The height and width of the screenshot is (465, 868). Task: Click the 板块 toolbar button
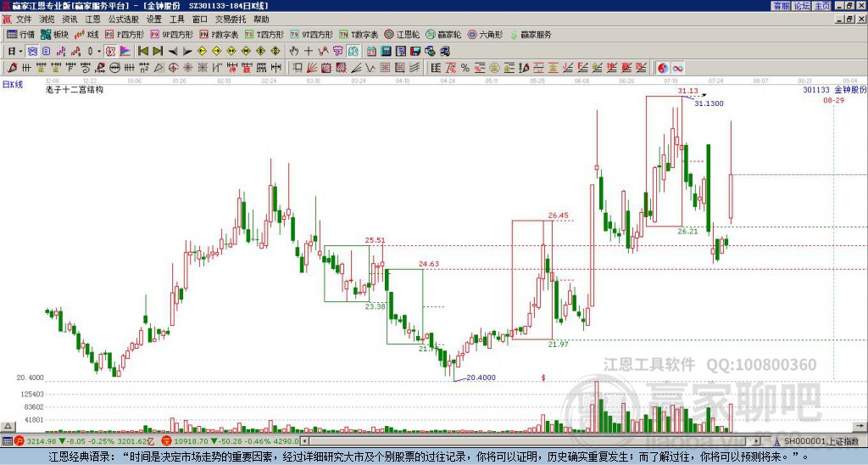[x=55, y=34]
